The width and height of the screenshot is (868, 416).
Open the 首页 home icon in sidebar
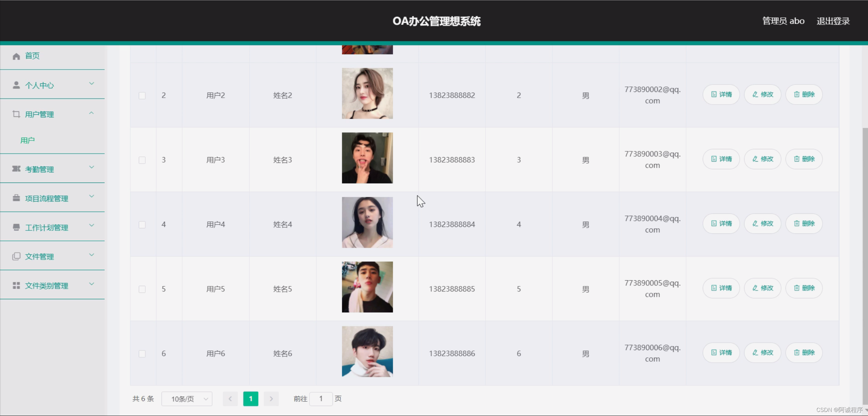click(x=16, y=56)
